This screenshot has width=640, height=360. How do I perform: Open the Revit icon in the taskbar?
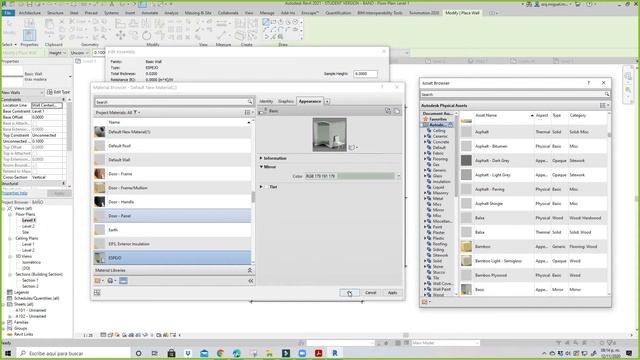coord(335,353)
